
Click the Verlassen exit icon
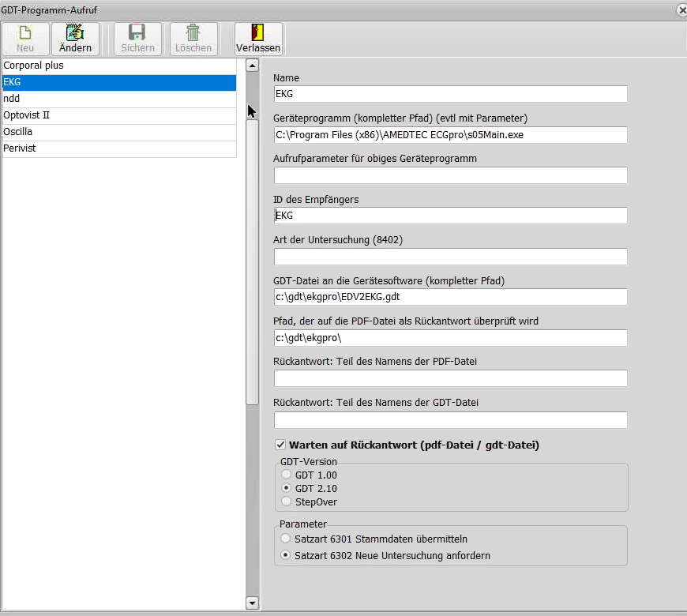[257, 33]
